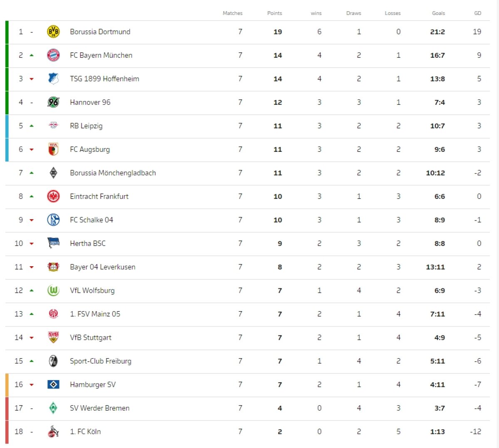Screen dimensions: 499x448
Task: Sort table by Points column header
Action: [274, 13]
